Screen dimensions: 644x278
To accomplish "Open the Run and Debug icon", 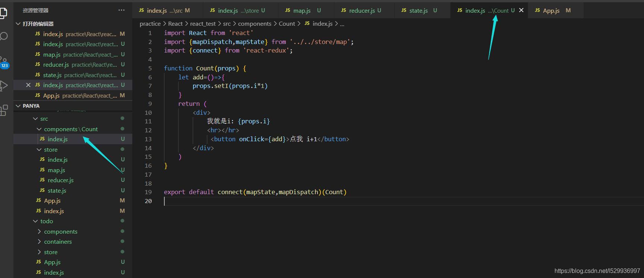I will [3, 86].
